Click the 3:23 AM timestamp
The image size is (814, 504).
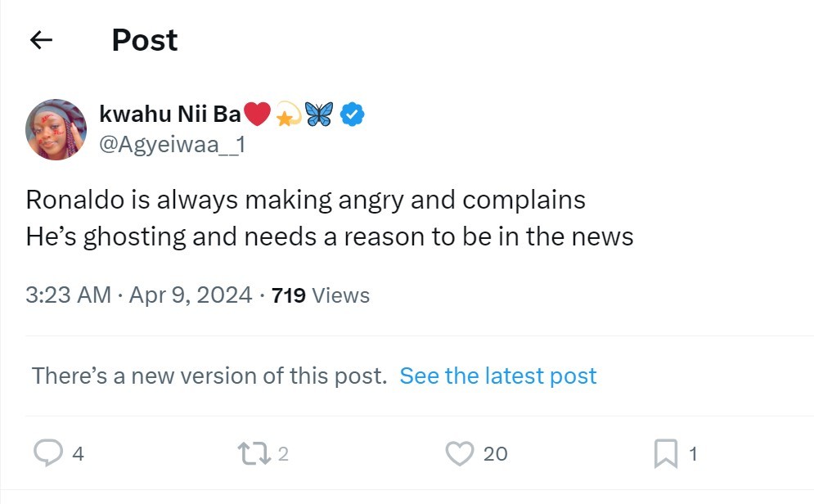(69, 295)
